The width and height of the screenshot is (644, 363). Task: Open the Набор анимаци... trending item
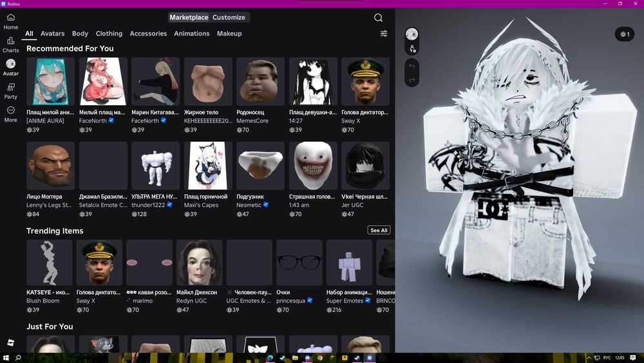coord(349,262)
